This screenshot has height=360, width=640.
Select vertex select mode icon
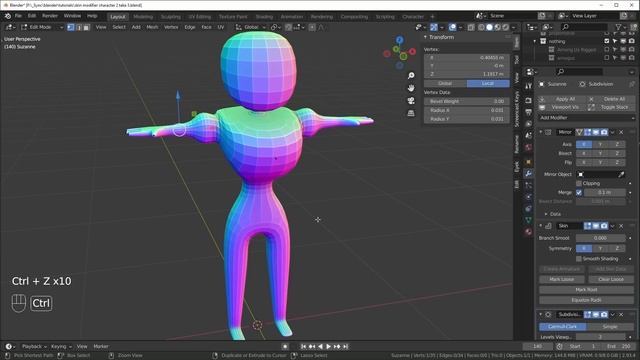[71, 27]
